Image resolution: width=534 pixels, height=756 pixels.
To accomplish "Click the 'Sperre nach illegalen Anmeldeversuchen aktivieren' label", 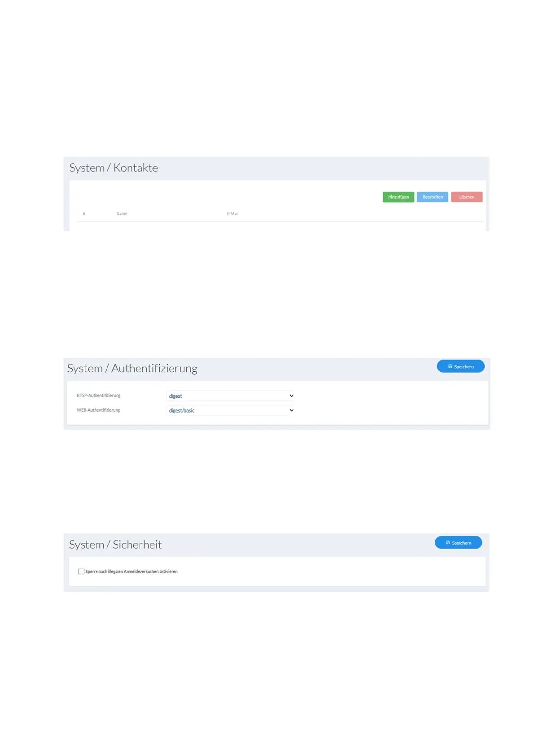I will click(131, 571).
